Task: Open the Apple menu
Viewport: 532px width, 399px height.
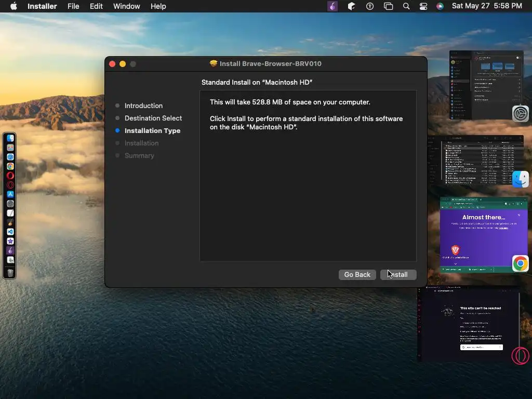Action: tap(14, 6)
